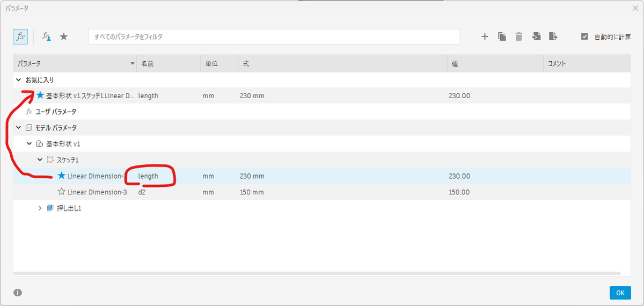Viewport: 644px width, 306px height.
Task: Select the Linear Dimension-3 row label
Action: (97, 192)
